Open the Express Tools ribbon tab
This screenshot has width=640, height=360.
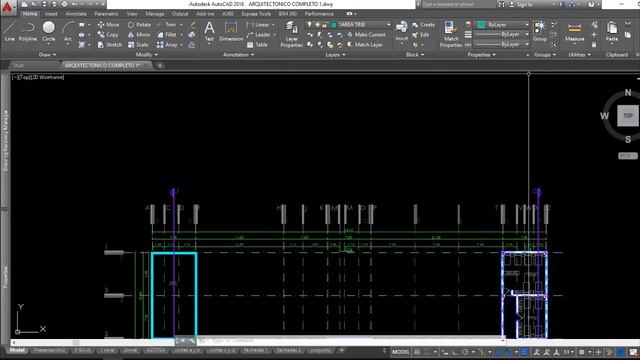tap(256, 14)
